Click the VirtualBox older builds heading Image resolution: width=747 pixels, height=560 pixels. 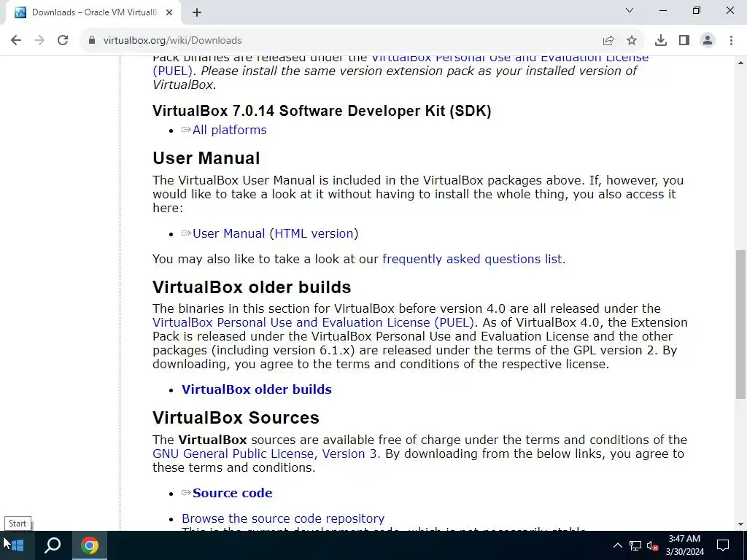[x=252, y=287]
